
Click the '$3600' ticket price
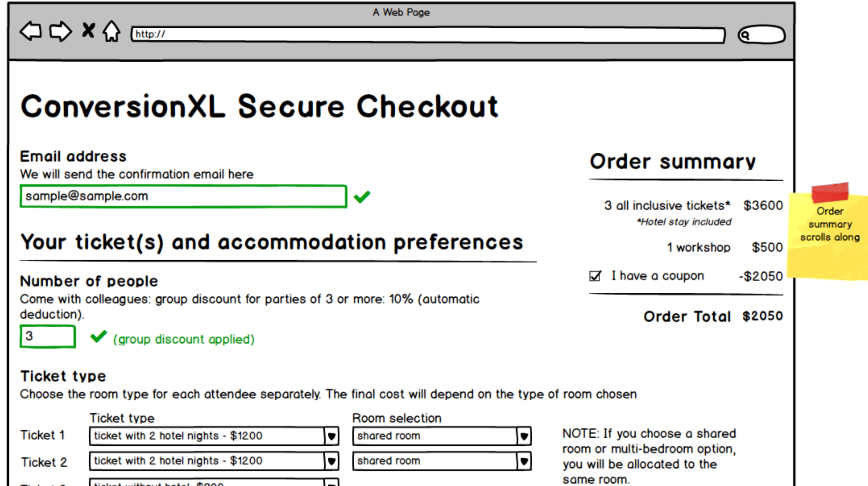763,205
